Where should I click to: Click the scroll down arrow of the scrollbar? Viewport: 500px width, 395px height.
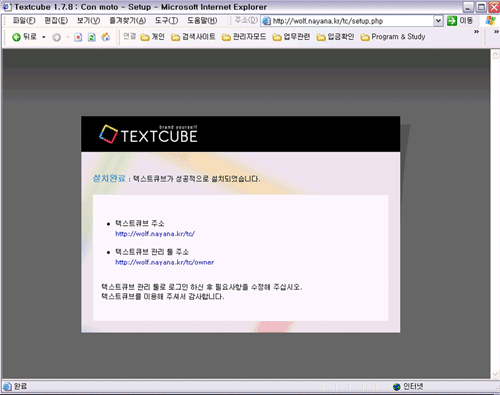[495, 375]
